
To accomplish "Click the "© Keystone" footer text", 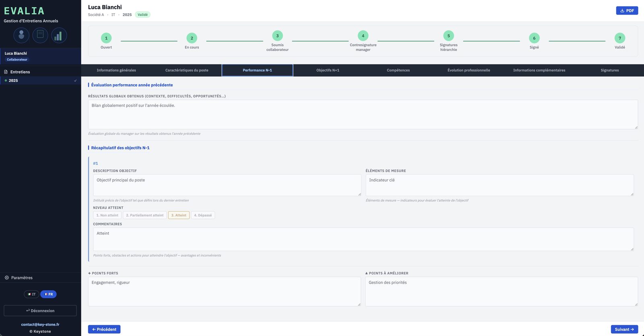I will coord(40,332).
